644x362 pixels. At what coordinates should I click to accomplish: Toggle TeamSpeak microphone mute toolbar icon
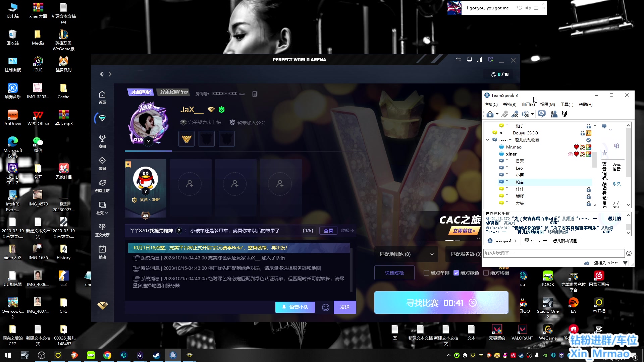pos(515,114)
